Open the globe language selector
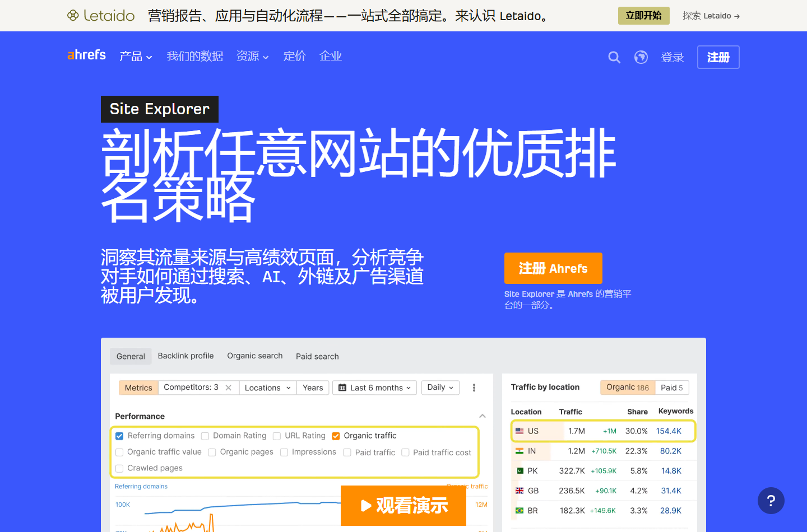 [641, 57]
